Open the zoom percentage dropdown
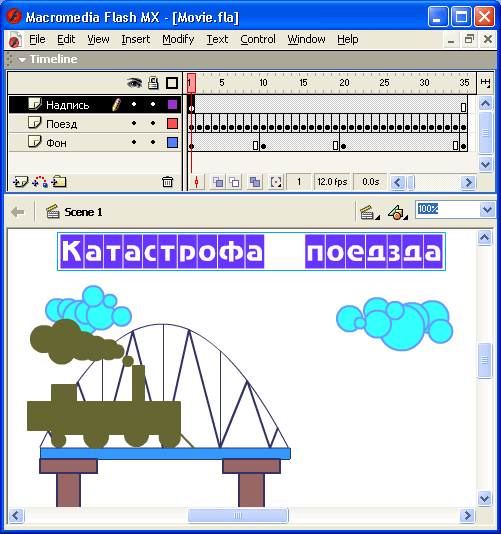This screenshot has height=534, width=501. 487,209
